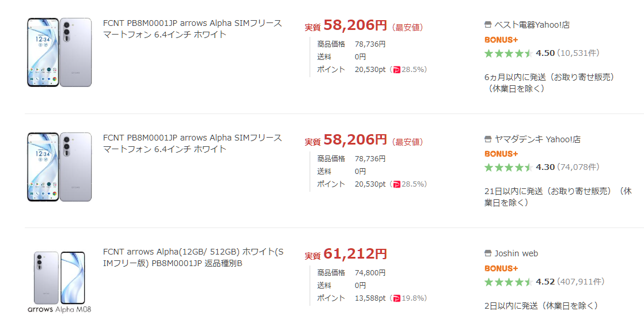Open the first FCNT arrows Alpha product title
This screenshot has width=644, height=330.
[192, 29]
